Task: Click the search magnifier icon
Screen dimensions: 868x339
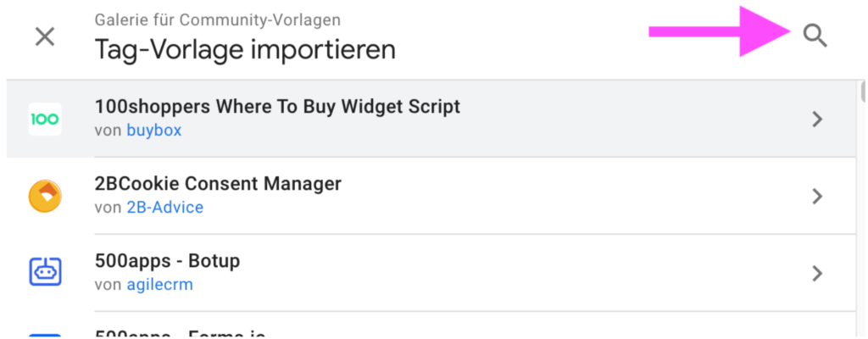Action: [815, 36]
